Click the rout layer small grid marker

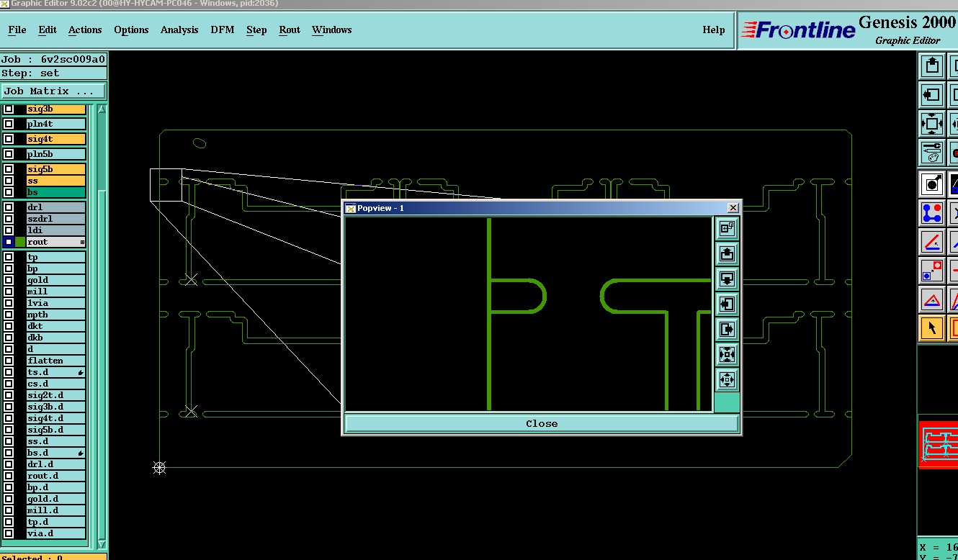point(82,242)
